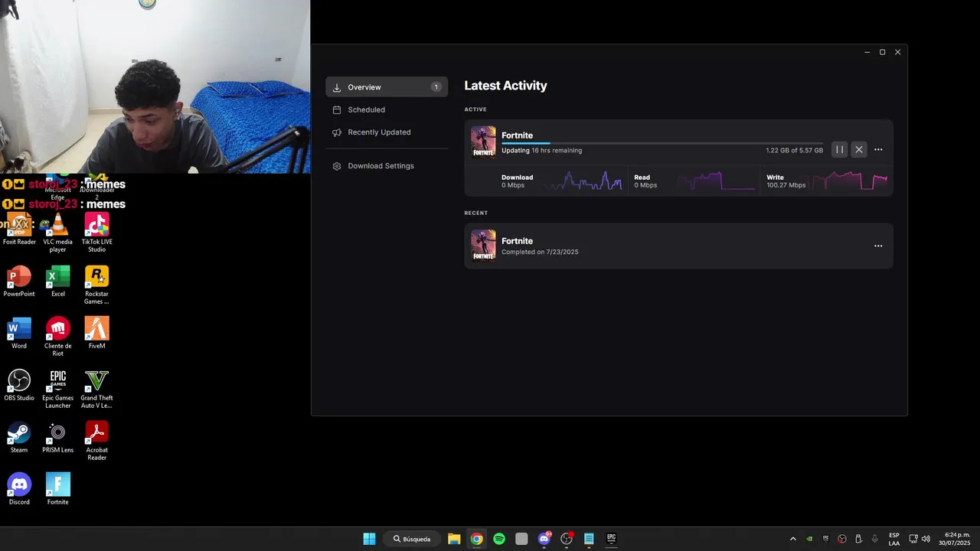Open the three-dot menu of completed Fortnite
The height and width of the screenshot is (551, 980).
878,246
